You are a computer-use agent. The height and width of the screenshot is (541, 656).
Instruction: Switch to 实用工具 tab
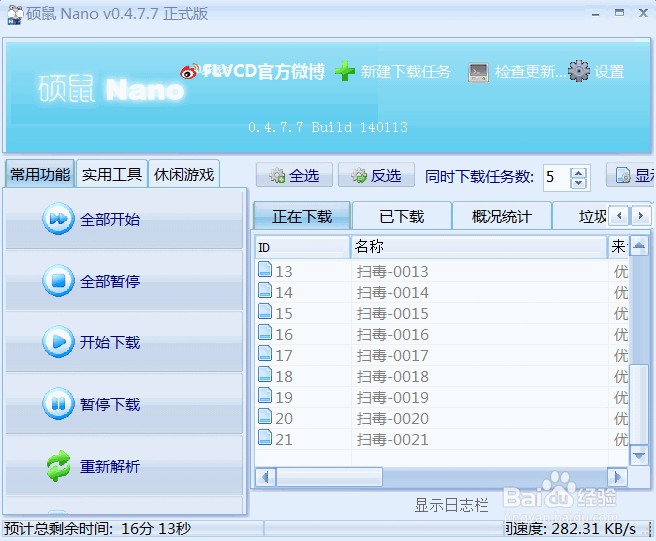tap(112, 174)
